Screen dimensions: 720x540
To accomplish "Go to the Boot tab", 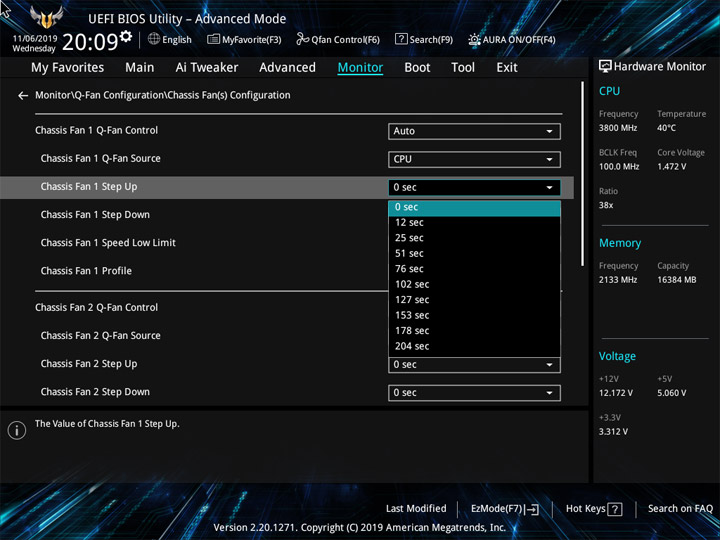I will (417, 68).
